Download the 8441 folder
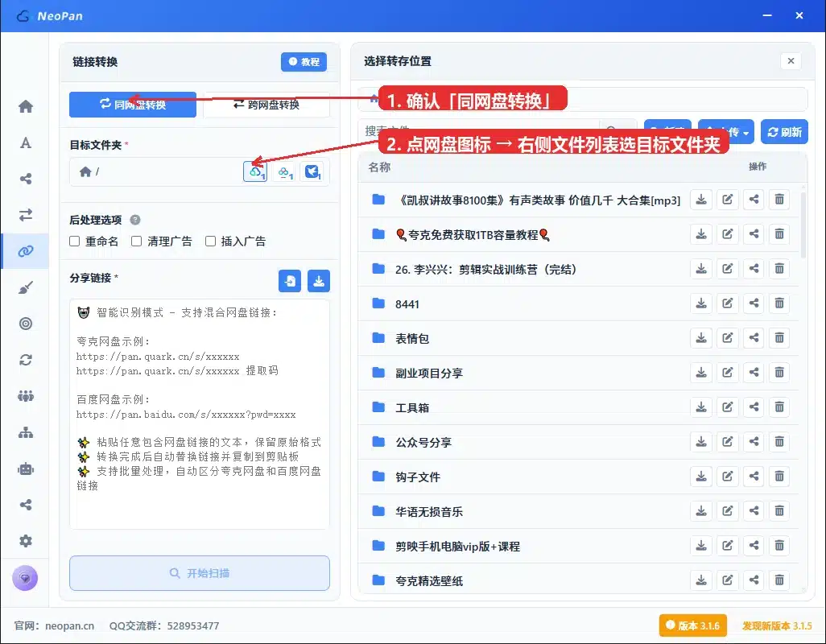The width and height of the screenshot is (826, 644). click(x=701, y=303)
